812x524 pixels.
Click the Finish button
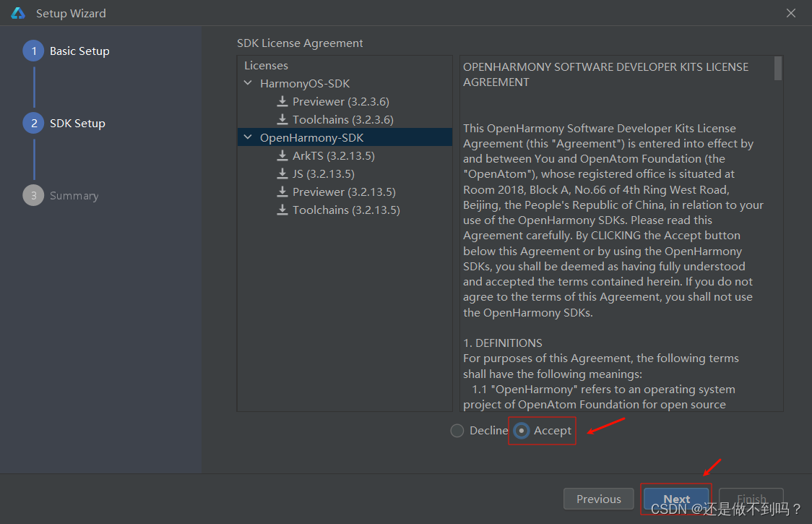[751, 499]
